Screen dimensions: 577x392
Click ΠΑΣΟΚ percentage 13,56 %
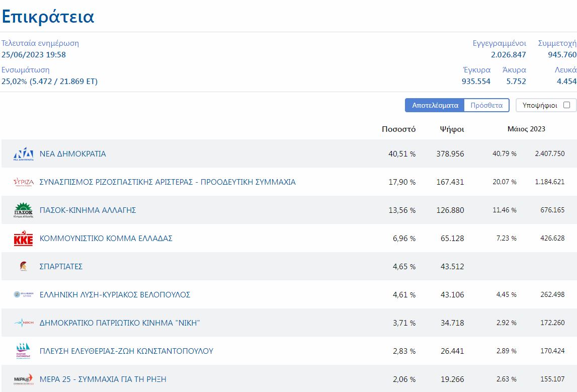pos(402,210)
